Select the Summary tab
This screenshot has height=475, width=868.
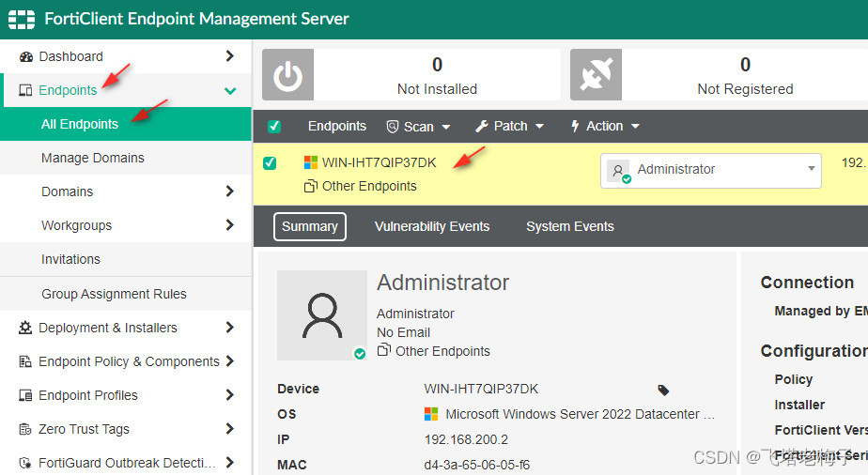click(310, 227)
